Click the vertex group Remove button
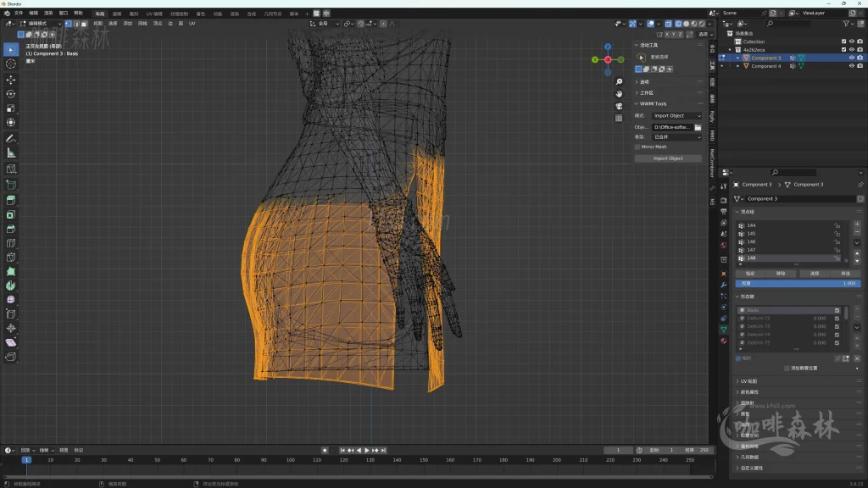 (781, 274)
